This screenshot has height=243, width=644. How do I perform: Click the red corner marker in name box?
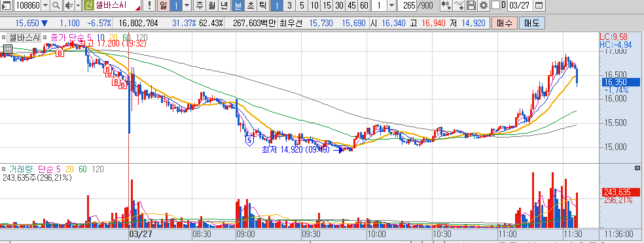pyautogui.click(x=138, y=9)
